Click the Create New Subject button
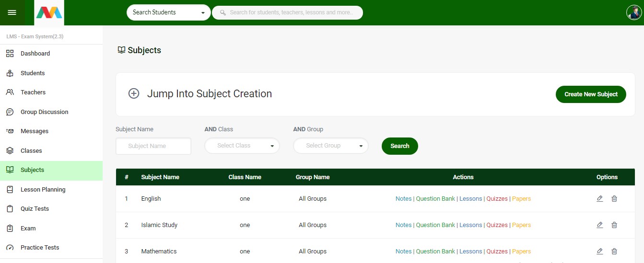Image resolution: width=644 pixels, height=263 pixels. (x=591, y=94)
